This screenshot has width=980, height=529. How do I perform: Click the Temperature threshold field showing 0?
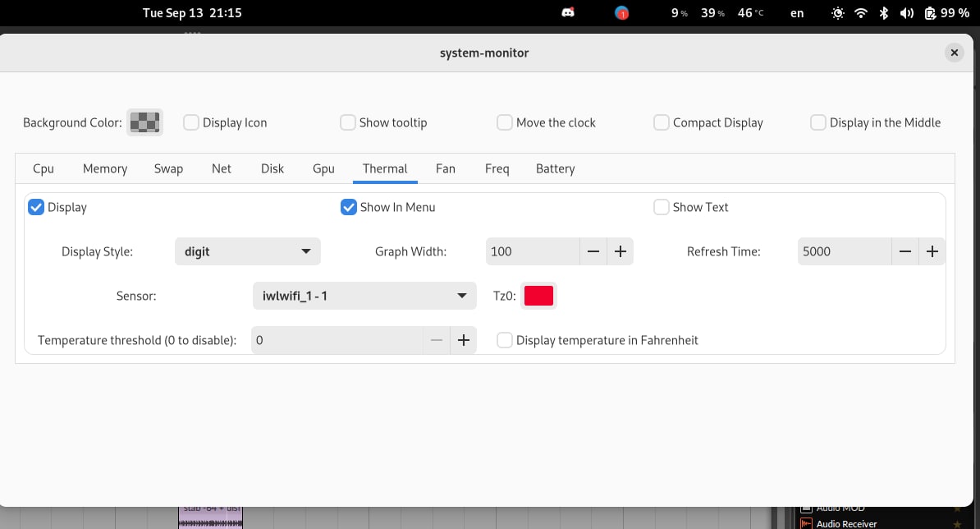[x=337, y=340]
